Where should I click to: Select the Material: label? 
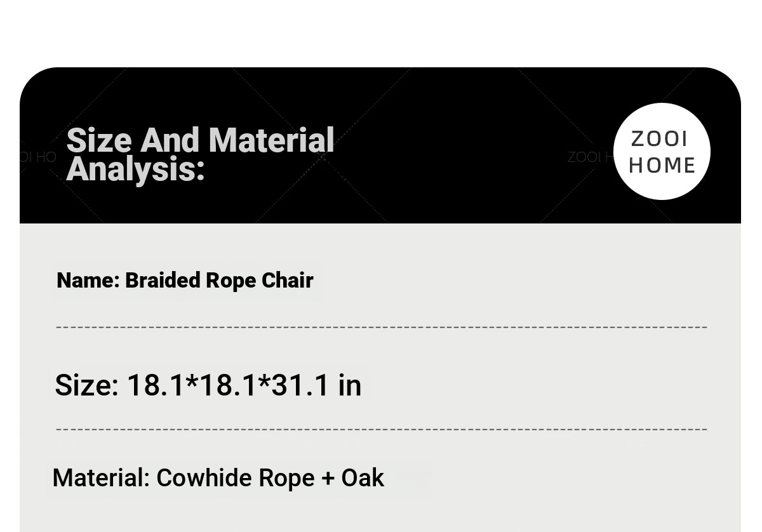click(101, 478)
